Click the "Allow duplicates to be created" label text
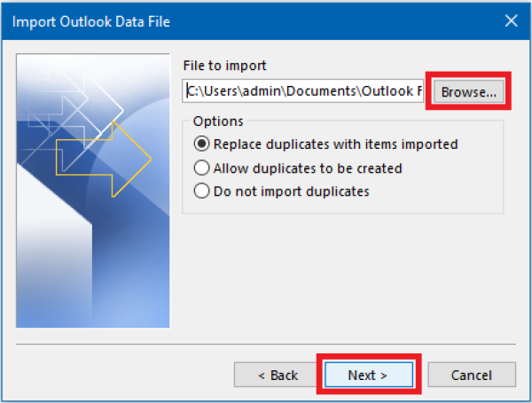This screenshot has width=532, height=403. click(x=307, y=167)
